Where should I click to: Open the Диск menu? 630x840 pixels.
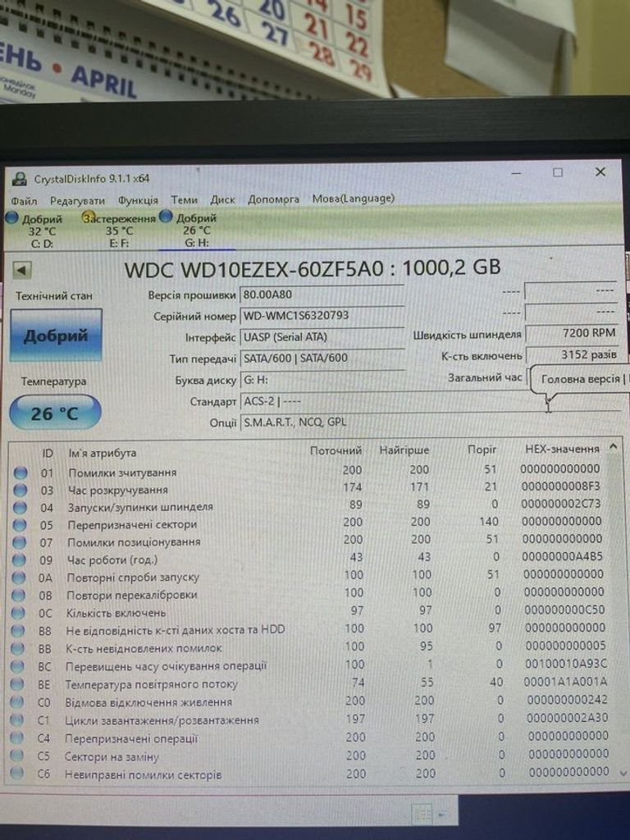click(x=222, y=200)
